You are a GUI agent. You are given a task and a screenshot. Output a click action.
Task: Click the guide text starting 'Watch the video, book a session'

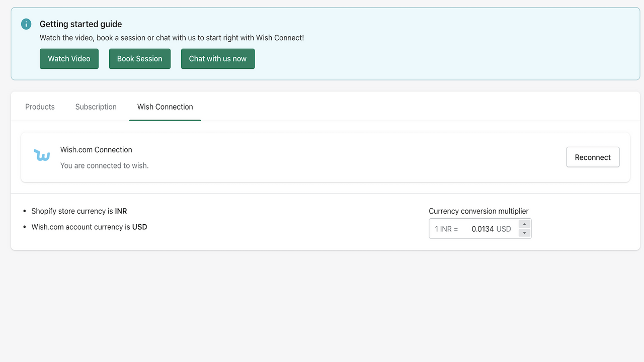172,38
